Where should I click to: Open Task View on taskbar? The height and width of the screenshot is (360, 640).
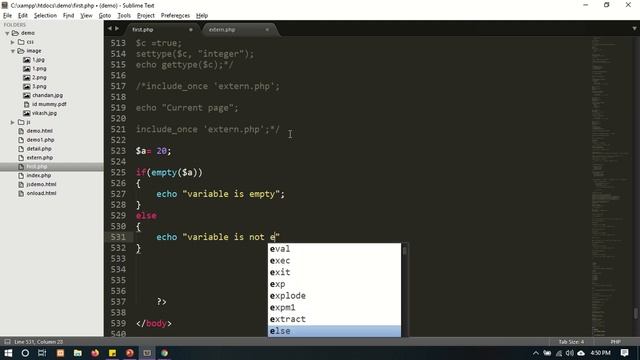[x=42, y=353]
